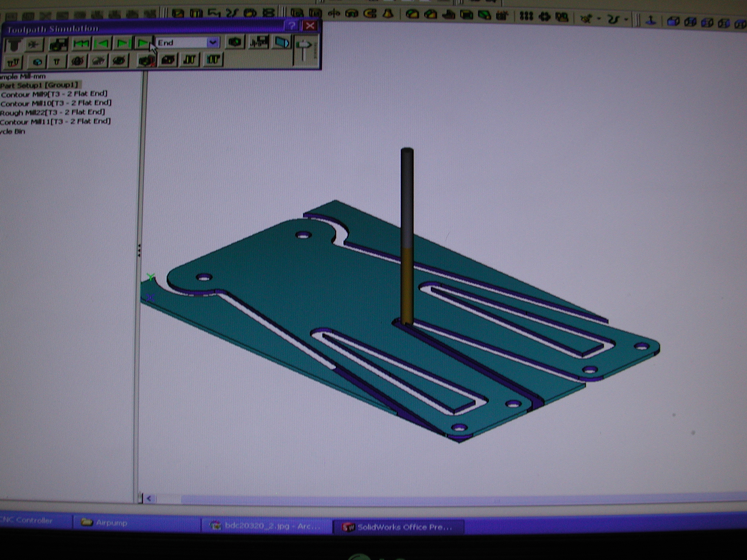This screenshot has height=560, width=747.
Task: Step the simulation forward one move
Action: point(123,44)
